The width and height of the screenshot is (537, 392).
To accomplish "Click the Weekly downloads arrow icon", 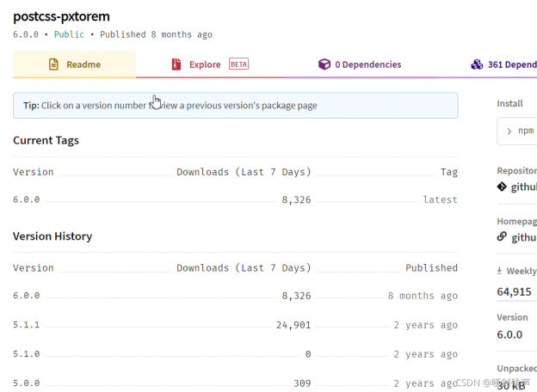I will pyautogui.click(x=500, y=271).
